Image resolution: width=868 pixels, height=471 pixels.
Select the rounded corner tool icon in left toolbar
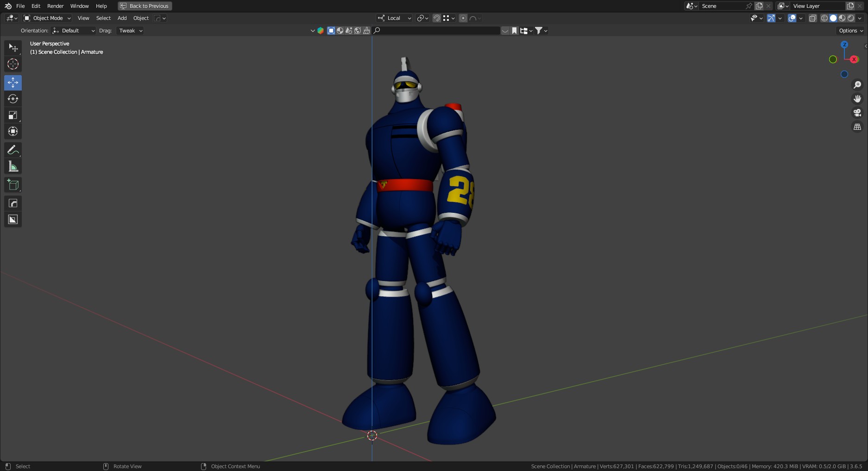pyautogui.click(x=13, y=203)
